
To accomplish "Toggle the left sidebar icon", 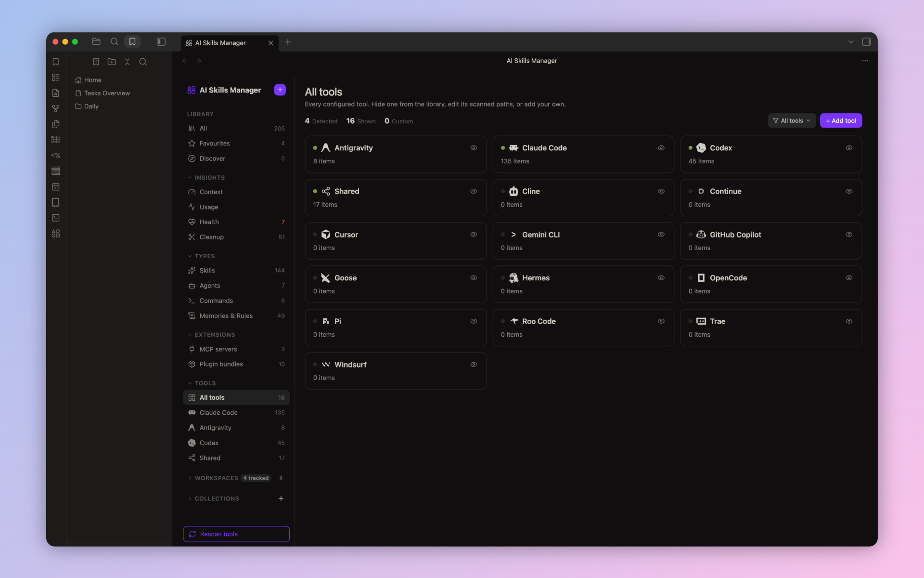I will [161, 42].
